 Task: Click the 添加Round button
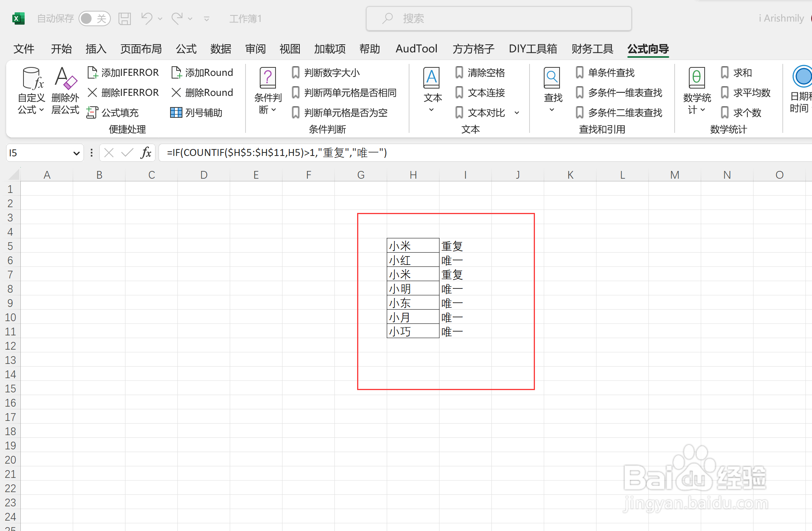tap(202, 72)
